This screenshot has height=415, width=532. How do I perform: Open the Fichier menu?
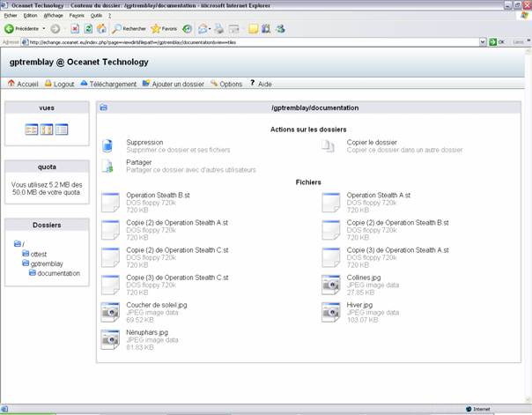click(x=11, y=16)
